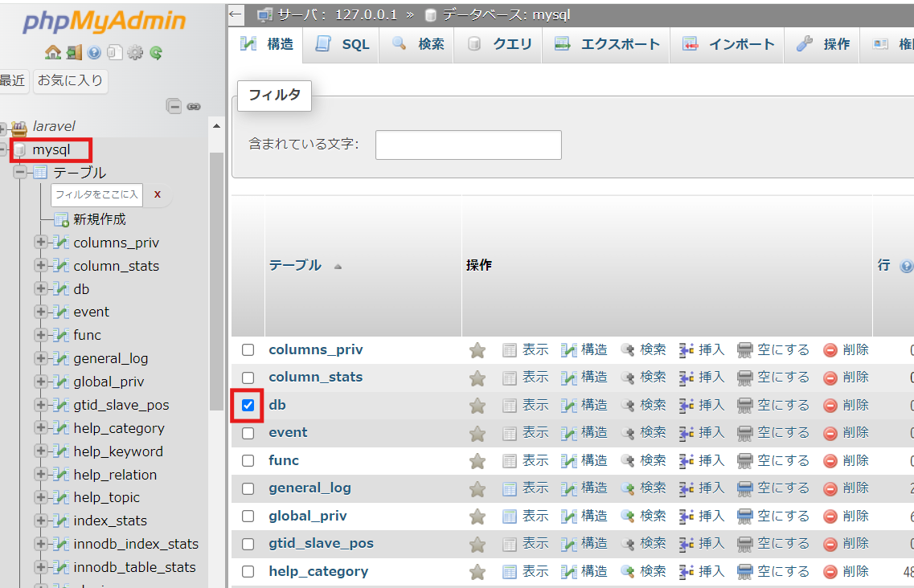Click the browse icon for general_log row
Viewport: 914px width, 588px height.
(x=510, y=488)
